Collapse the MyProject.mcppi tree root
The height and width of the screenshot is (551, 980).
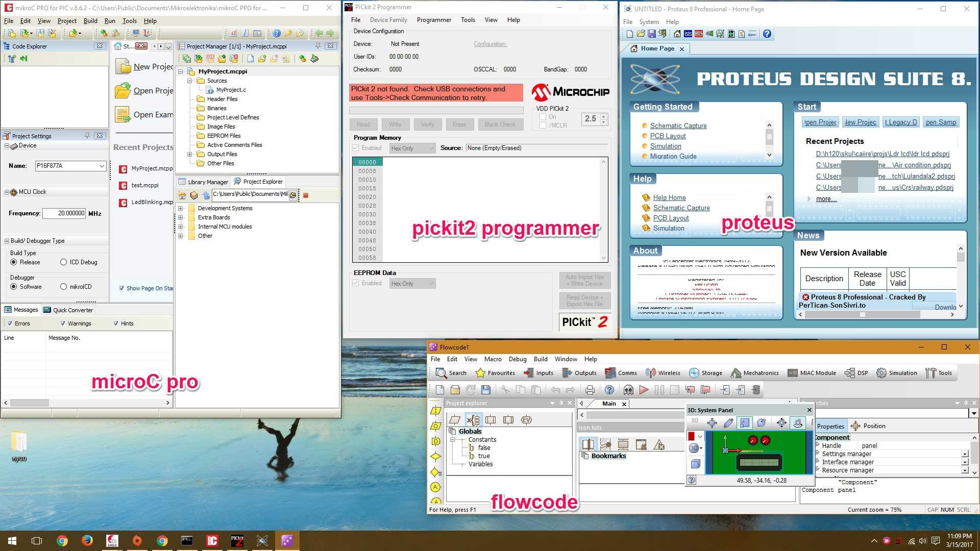point(181,71)
